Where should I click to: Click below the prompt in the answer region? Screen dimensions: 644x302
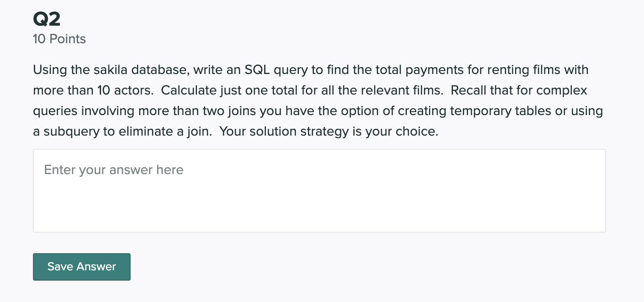click(319, 210)
